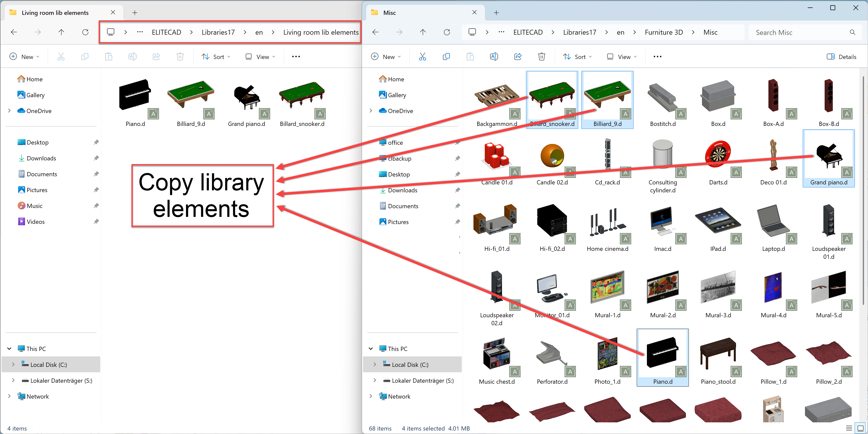
Task: Switch to large thumbnails view in status bar
Action: pos(860,428)
